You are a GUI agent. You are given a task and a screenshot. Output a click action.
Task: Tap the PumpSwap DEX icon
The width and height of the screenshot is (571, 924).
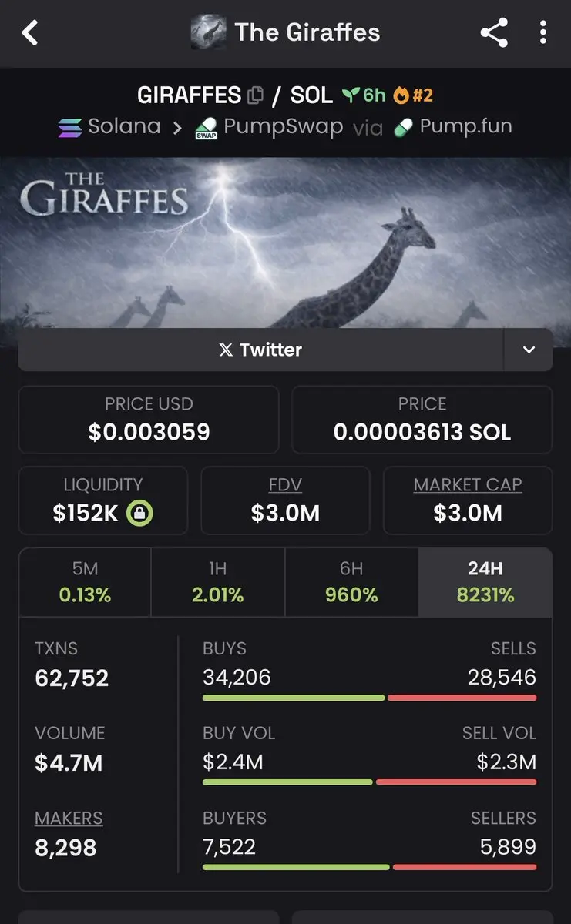click(x=206, y=128)
